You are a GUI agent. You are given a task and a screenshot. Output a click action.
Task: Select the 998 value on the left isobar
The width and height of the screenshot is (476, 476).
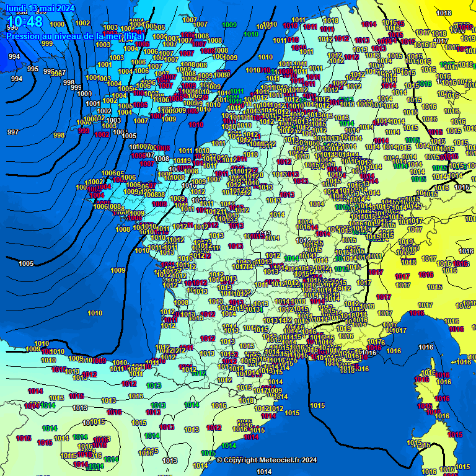pos(59,135)
